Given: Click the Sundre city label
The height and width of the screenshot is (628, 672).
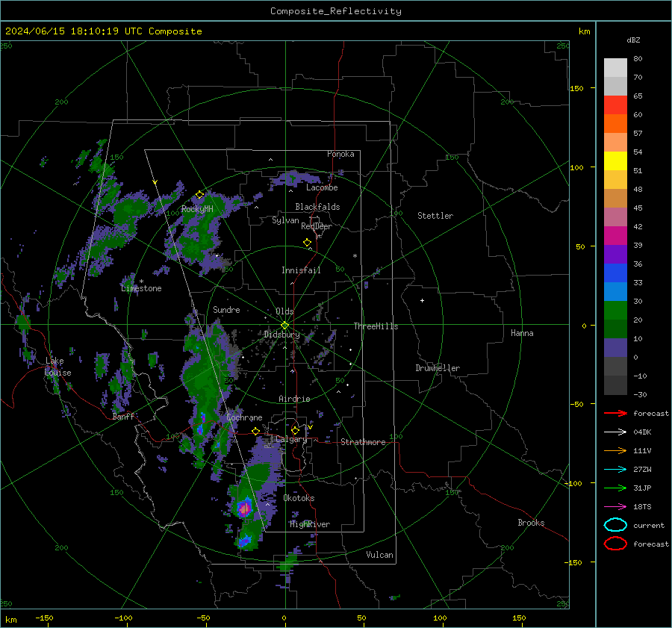Looking at the screenshot, I should point(226,309).
